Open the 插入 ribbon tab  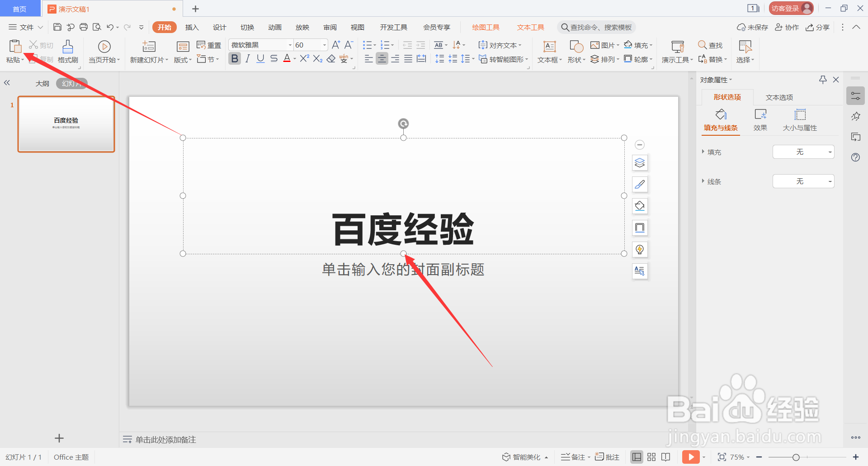(192, 27)
